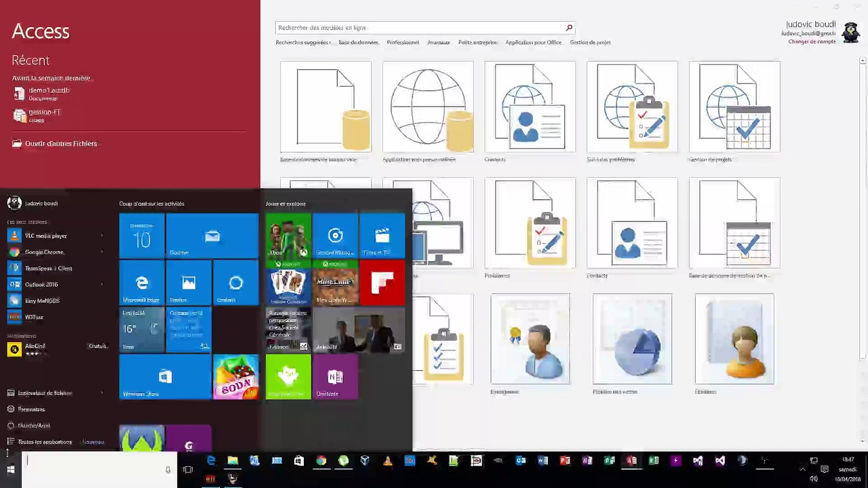The height and width of the screenshot is (488, 868).
Task: Open the Cortana tile
Action: click(x=235, y=283)
